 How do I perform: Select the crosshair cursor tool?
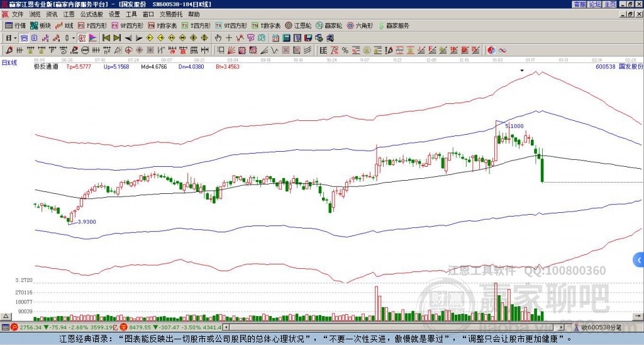(x=229, y=38)
